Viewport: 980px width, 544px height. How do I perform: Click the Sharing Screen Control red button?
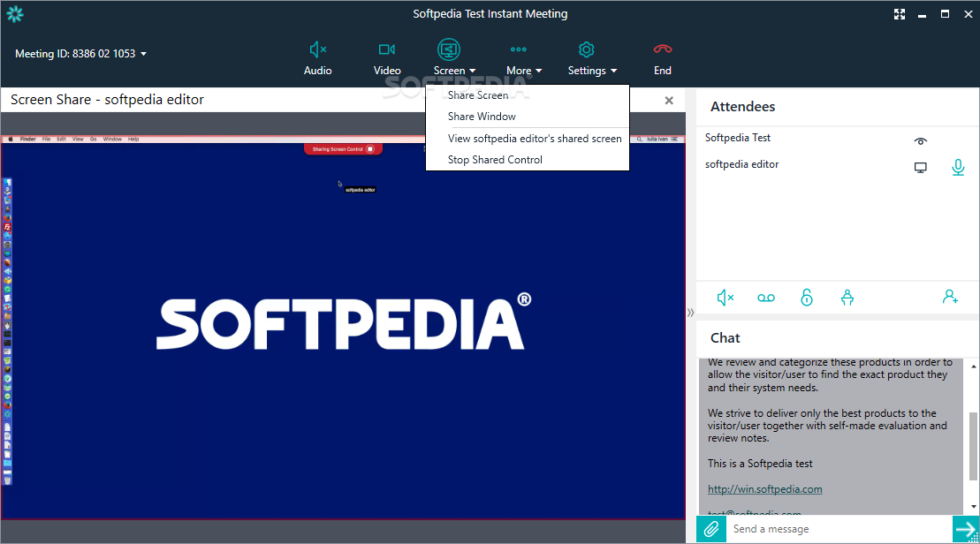tap(343, 149)
